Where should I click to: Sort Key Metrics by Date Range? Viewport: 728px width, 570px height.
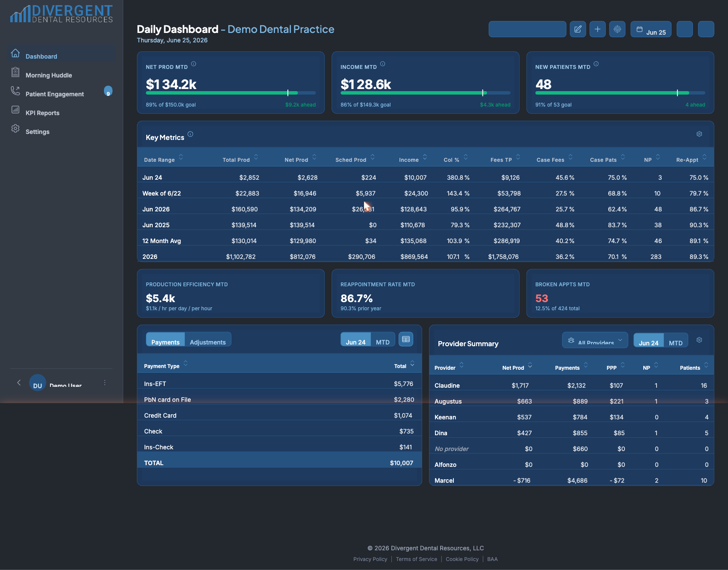coord(163,159)
